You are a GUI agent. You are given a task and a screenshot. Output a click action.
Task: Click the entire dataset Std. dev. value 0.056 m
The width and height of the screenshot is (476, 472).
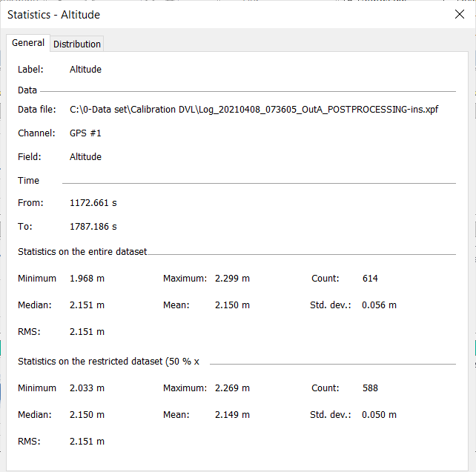(379, 305)
